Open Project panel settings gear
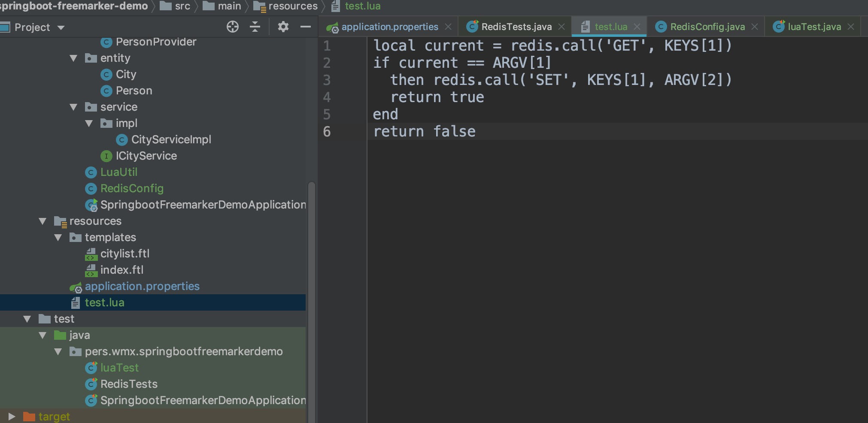This screenshot has width=868, height=423. point(283,27)
